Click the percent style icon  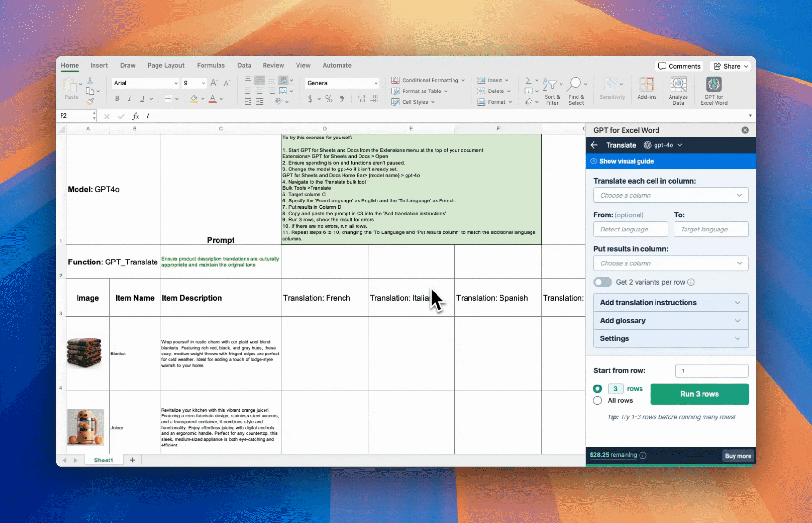point(328,99)
